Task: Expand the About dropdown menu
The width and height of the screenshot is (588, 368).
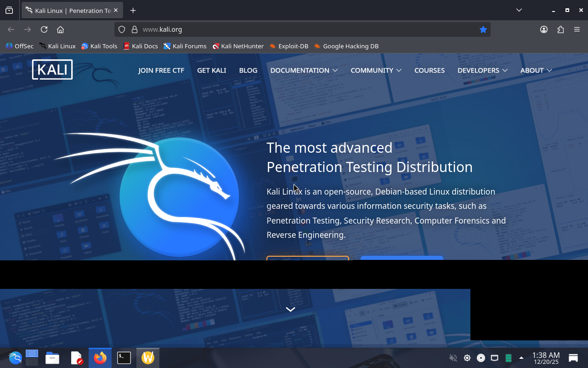Action: [536, 70]
